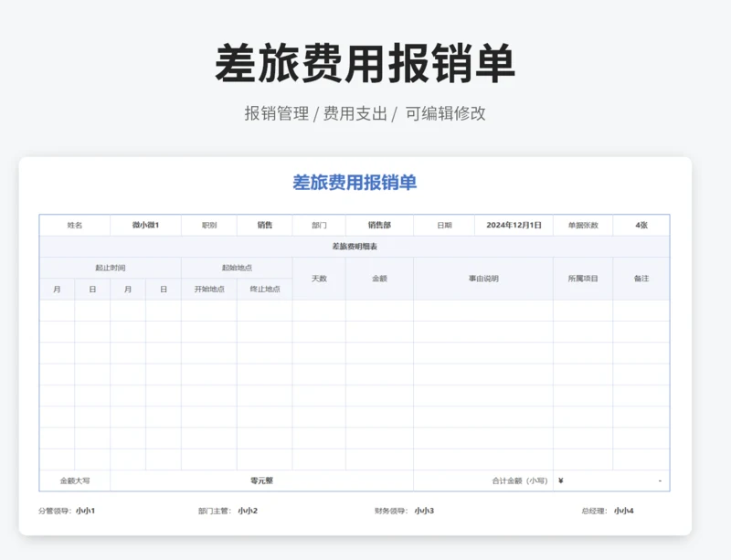This screenshot has width=731, height=560.
Task: Click the signer name 小小2
Action: tap(248, 511)
